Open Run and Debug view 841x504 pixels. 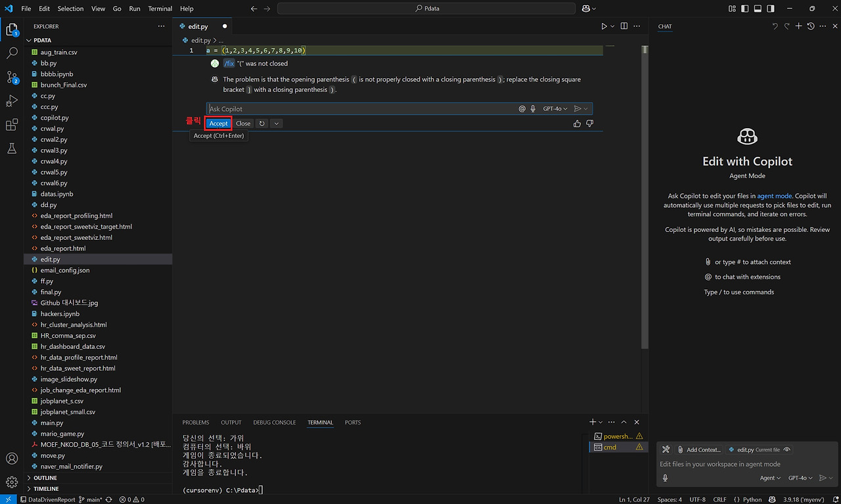click(12, 101)
